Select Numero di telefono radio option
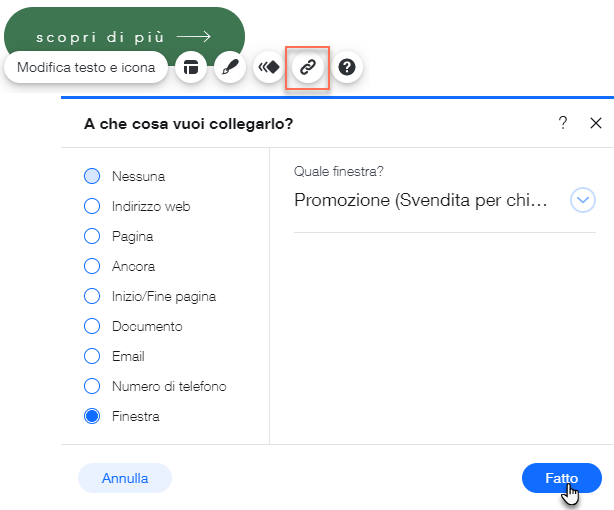 coord(92,386)
